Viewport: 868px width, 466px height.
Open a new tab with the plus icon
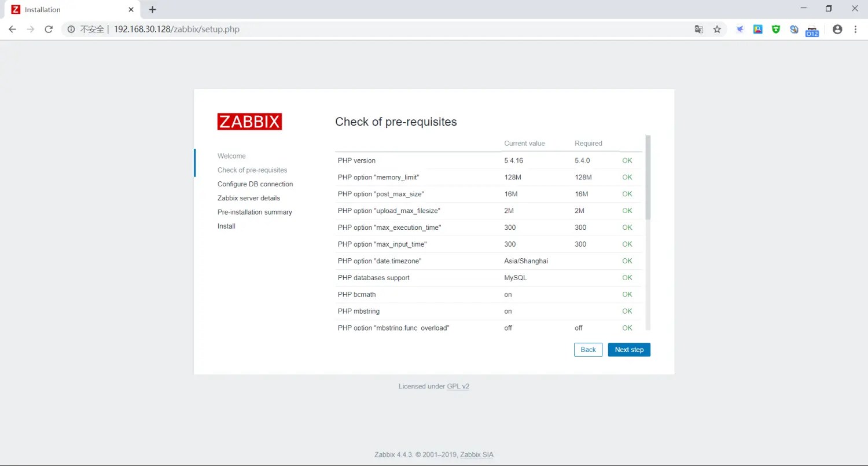[152, 9]
